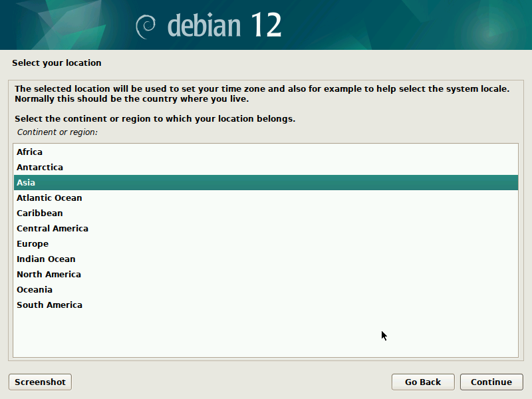532x399 pixels.
Task: Click inside the region list box
Action: coord(266,326)
